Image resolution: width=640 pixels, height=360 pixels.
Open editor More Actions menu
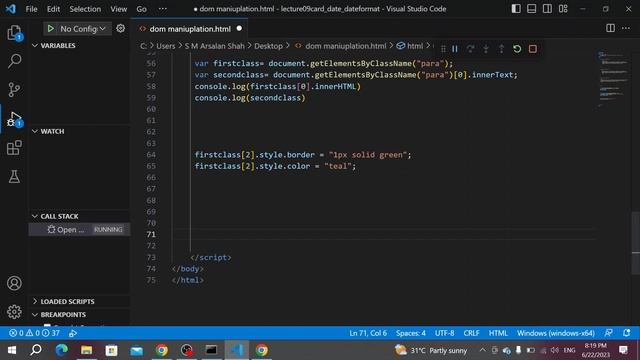tap(626, 28)
